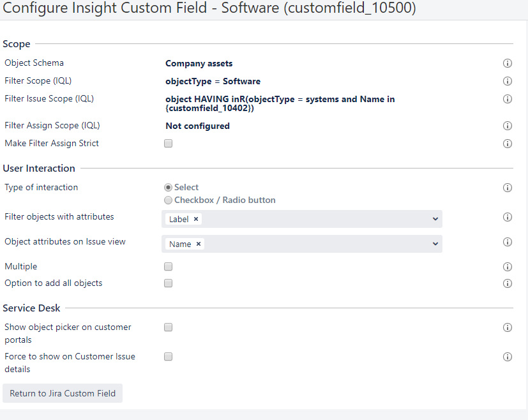528x420 pixels.
Task: Remove the Label tag with its x
Action: click(x=195, y=219)
